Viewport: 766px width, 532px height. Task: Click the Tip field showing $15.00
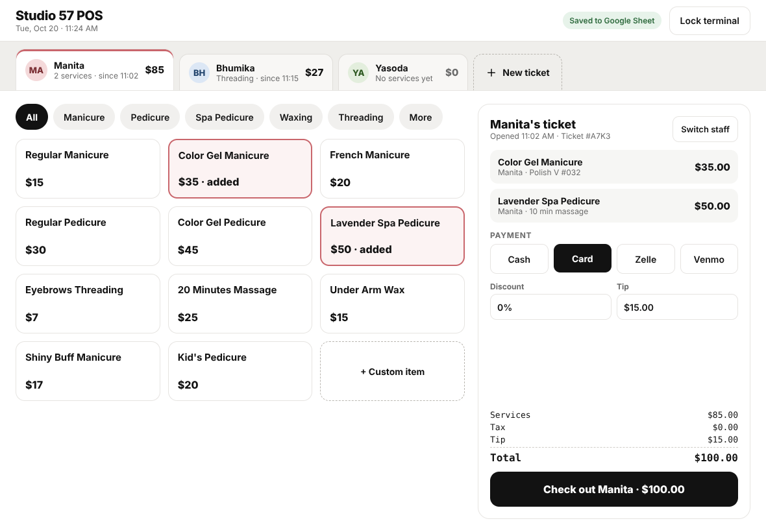pyautogui.click(x=677, y=307)
